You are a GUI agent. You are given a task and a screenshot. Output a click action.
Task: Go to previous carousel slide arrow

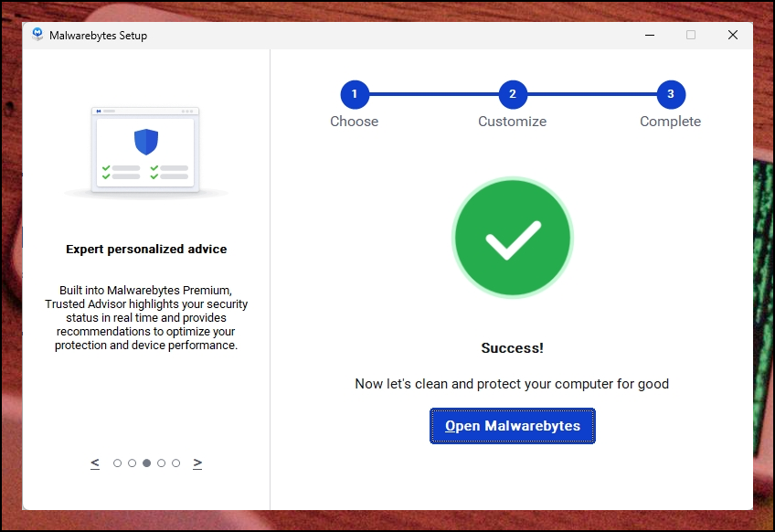[95, 463]
